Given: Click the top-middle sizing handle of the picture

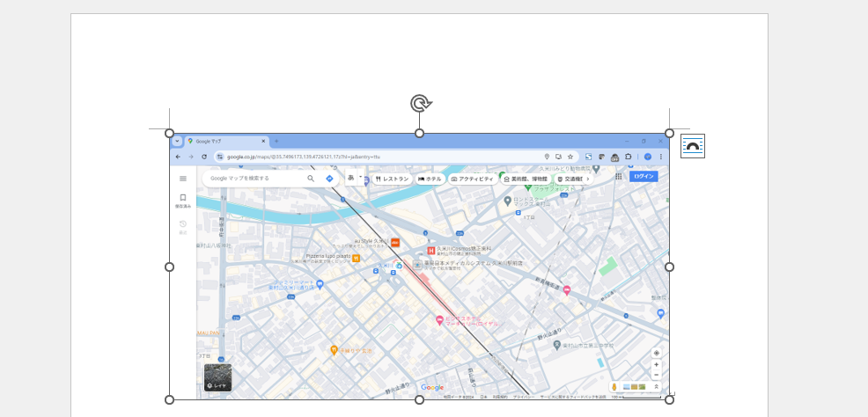Looking at the screenshot, I should point(420,134).
